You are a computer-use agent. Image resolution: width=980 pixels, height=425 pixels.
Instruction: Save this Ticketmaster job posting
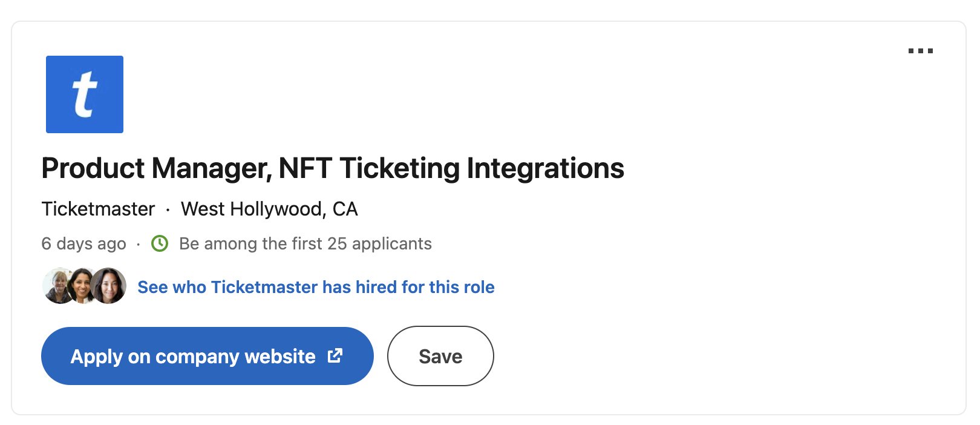pos(440,356)
